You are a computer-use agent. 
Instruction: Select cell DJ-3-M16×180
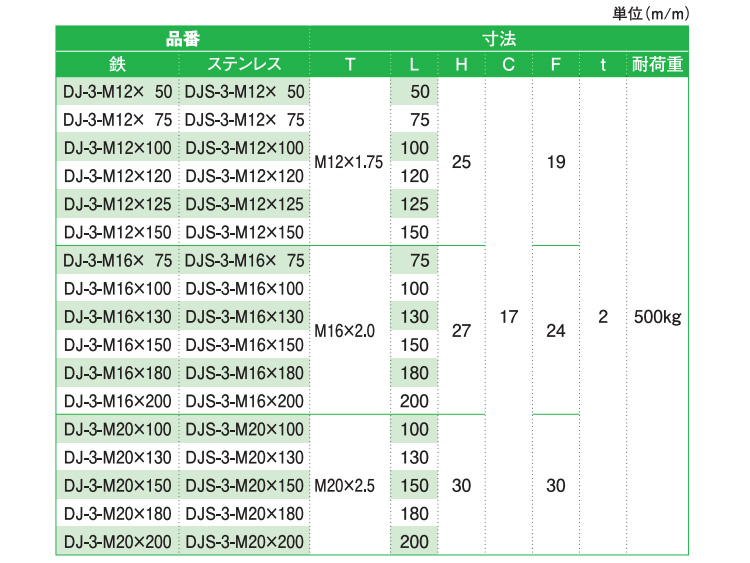point(117,373)
